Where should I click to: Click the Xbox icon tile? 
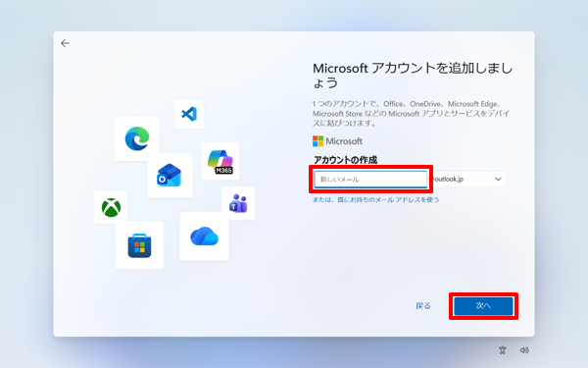(x=111, y=207)
